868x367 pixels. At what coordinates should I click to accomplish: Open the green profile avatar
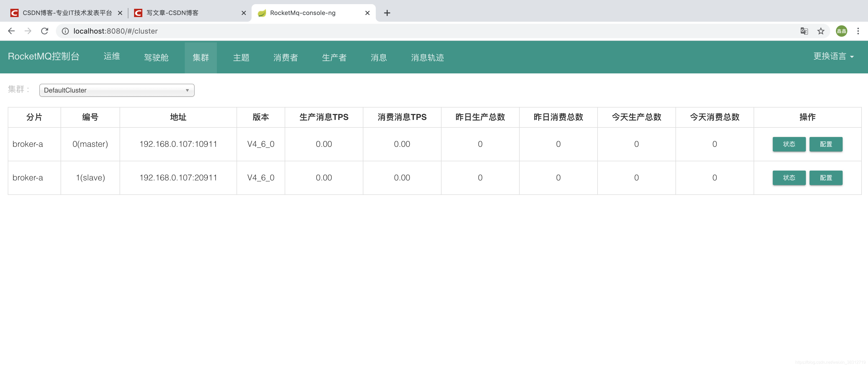pyautogui.click(x=841, y=31)
